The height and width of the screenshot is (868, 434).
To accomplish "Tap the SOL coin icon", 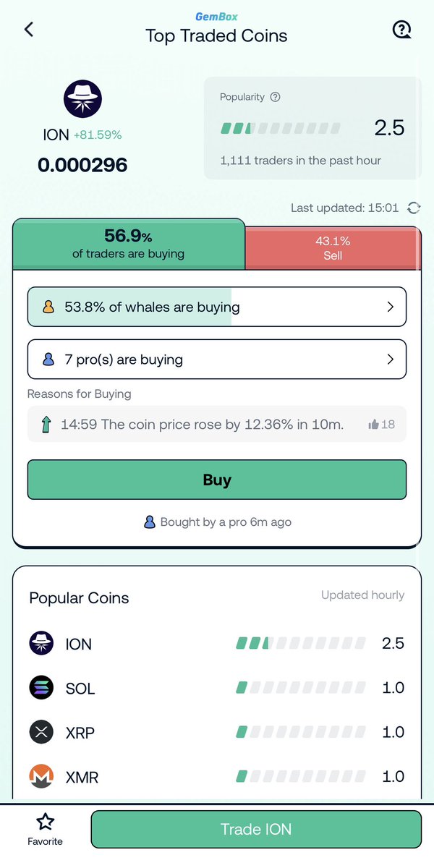I will click(x=42, y=688).
